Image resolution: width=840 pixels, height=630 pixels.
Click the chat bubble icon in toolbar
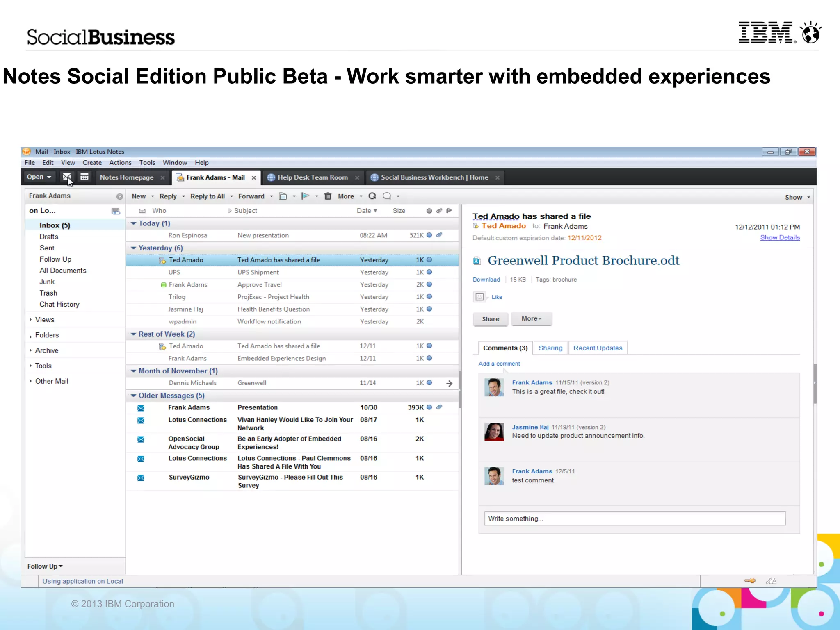coord(387,196)
